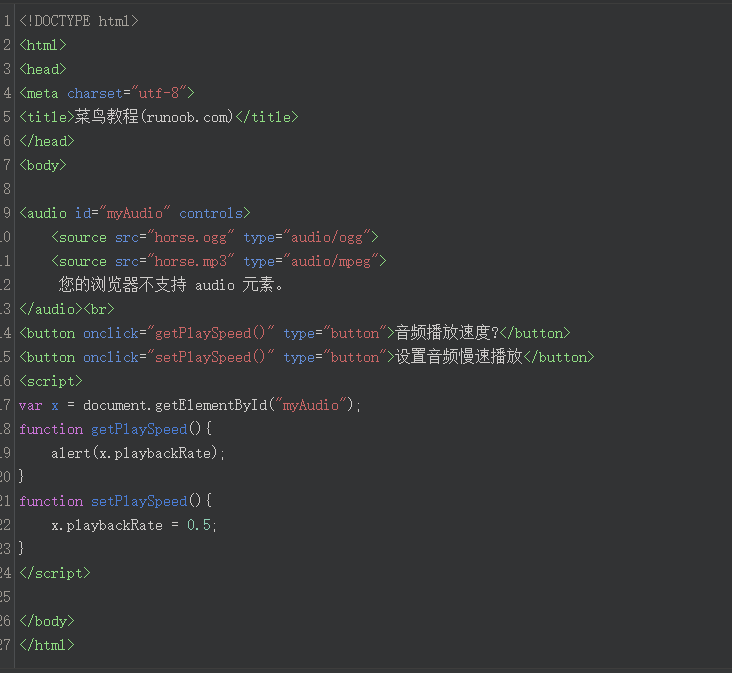Click the button label 音频播放速度?
The image size is (732, 673).
pos(446,333)
